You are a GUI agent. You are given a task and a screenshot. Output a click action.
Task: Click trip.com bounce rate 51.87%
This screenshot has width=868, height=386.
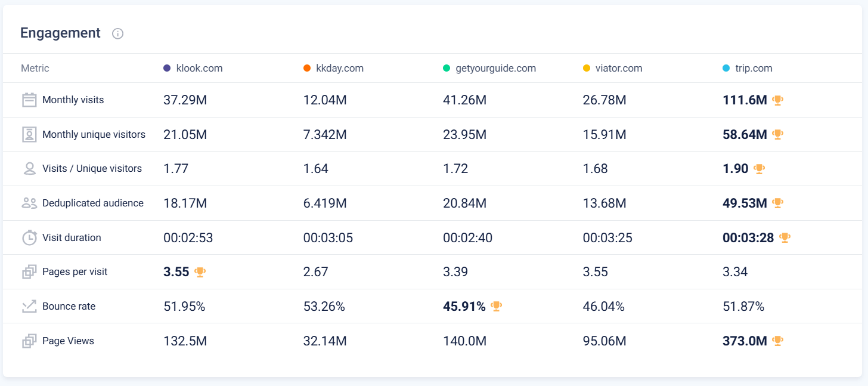[x=743, y=307]
